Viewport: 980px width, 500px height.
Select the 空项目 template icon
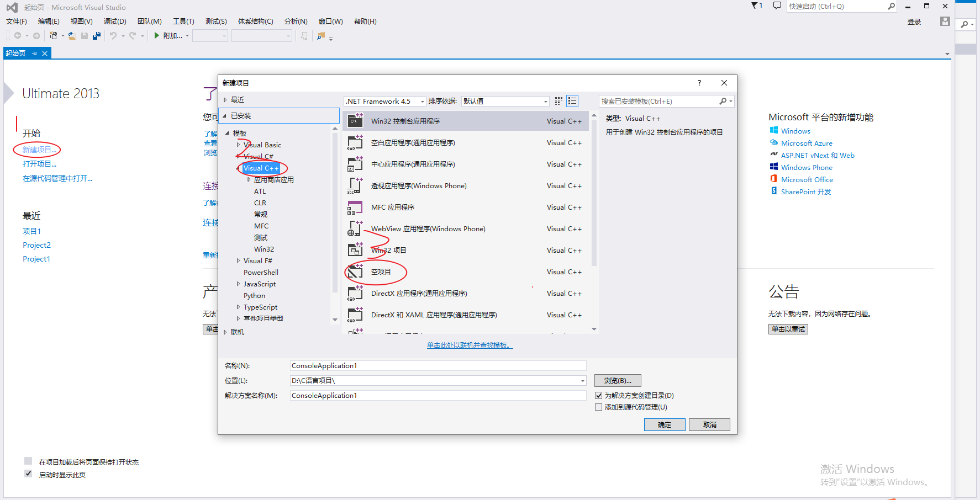(355, 272)
